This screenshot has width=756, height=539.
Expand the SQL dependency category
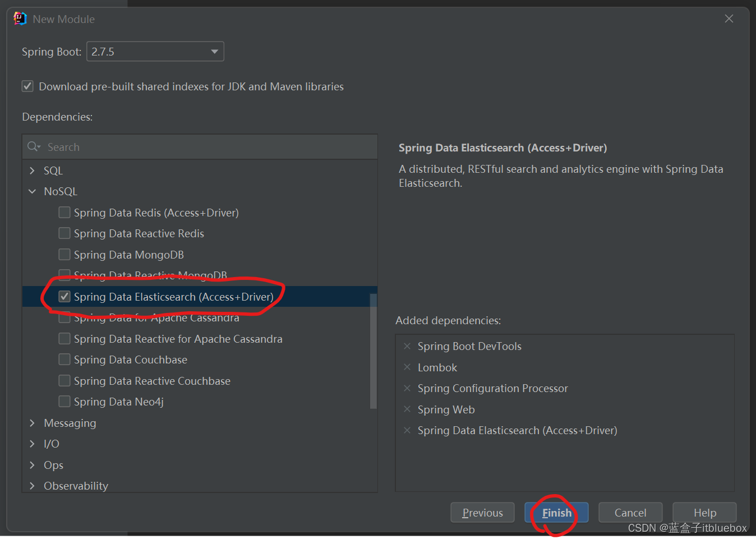(32, 171)
